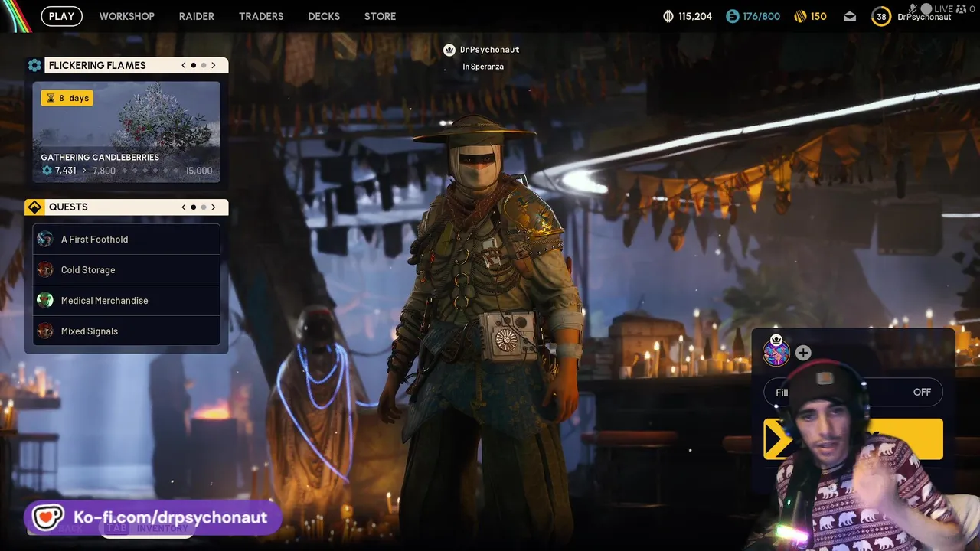Click trader portrait beside Mixed Signals

pos(45,331)
